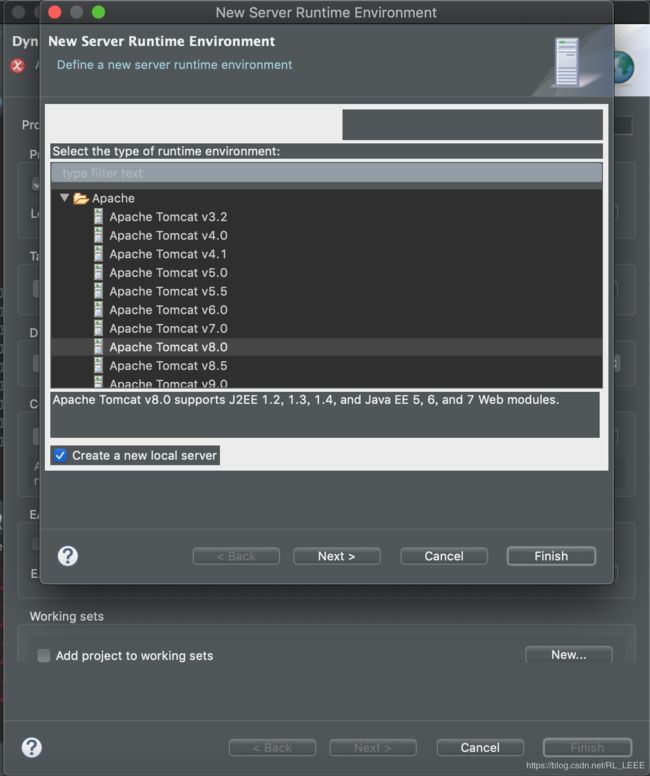Select Apache Tomcat v8.5 runtime

coord(168,366)
